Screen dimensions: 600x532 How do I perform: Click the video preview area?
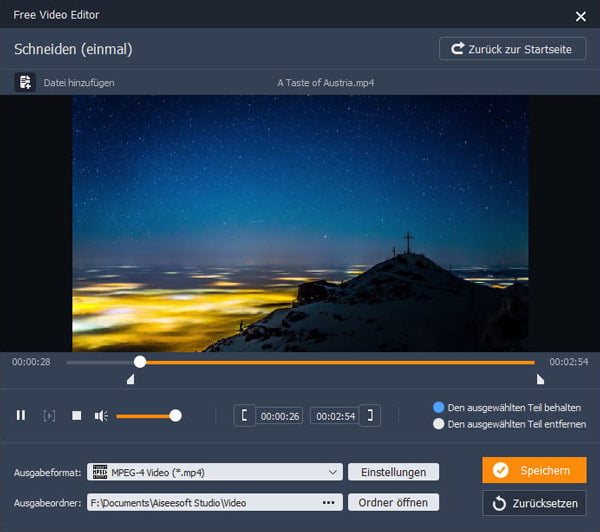[300, 224]
